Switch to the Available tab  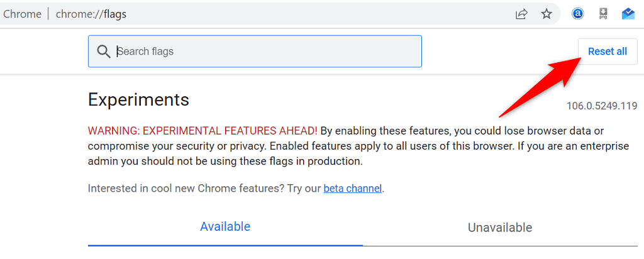click(225, 226)
